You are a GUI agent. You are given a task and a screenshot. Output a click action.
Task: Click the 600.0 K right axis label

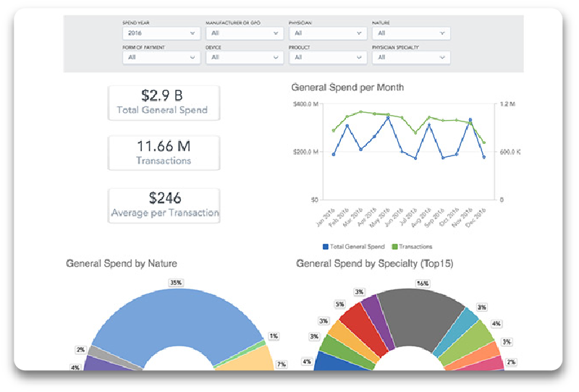coord(510,152)
